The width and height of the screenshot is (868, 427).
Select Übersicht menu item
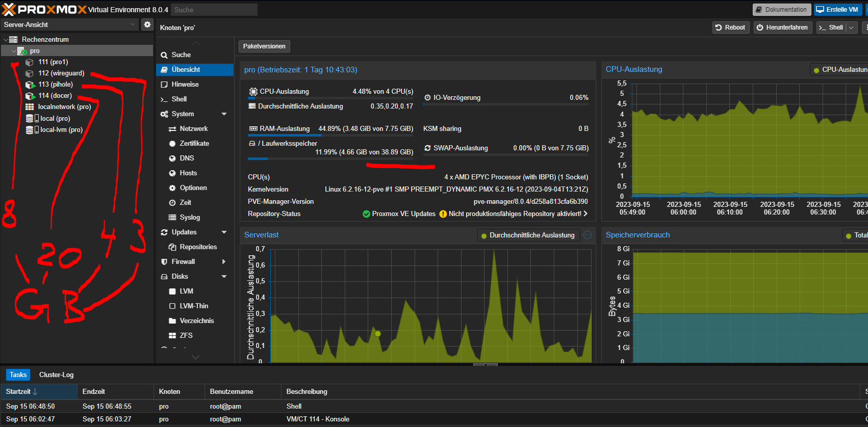[195, 69]
